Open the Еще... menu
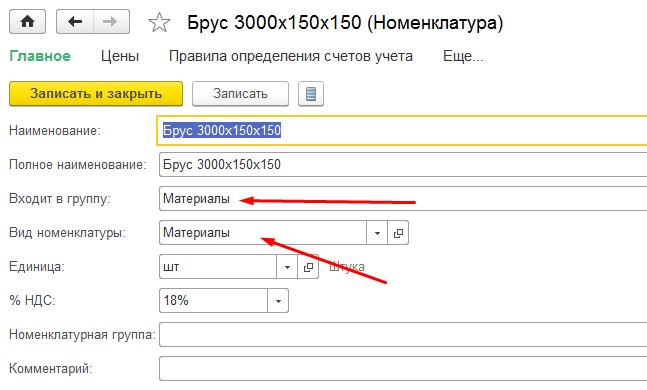647x390 pixels. click(463, 56)
